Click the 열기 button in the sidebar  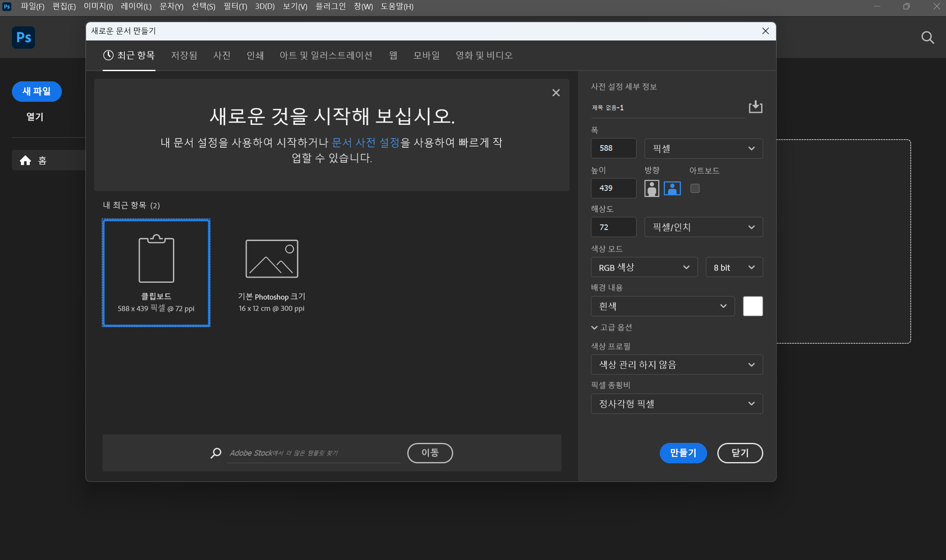click(x=35, y=117)
